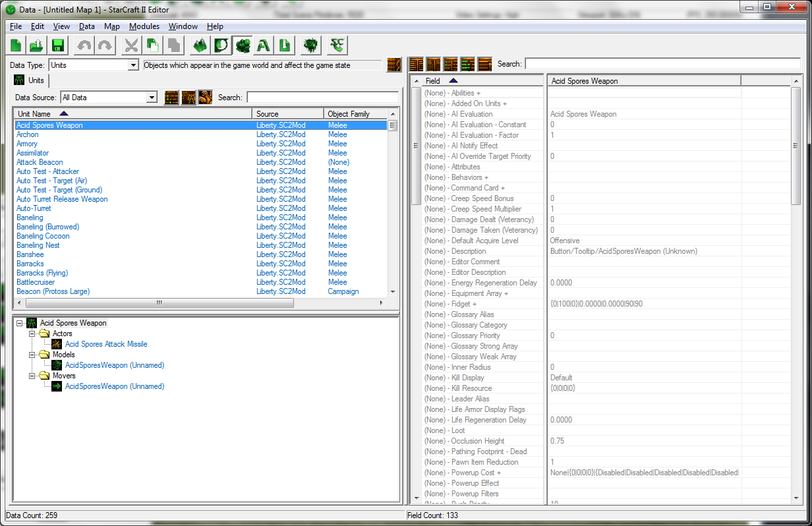Click the New document toolbar icon
This screenshot has height=526, width=812.
click(16, 45)
